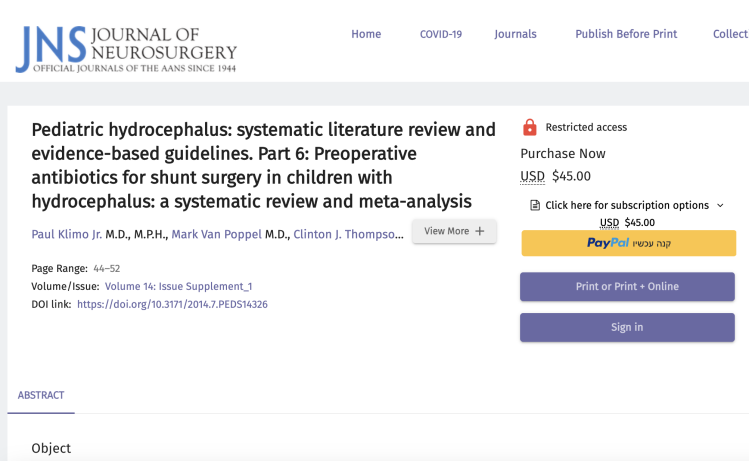Screen dimensions: 749x461
Task: Click the Print or Print + Online button
Action: pos(627,287)
